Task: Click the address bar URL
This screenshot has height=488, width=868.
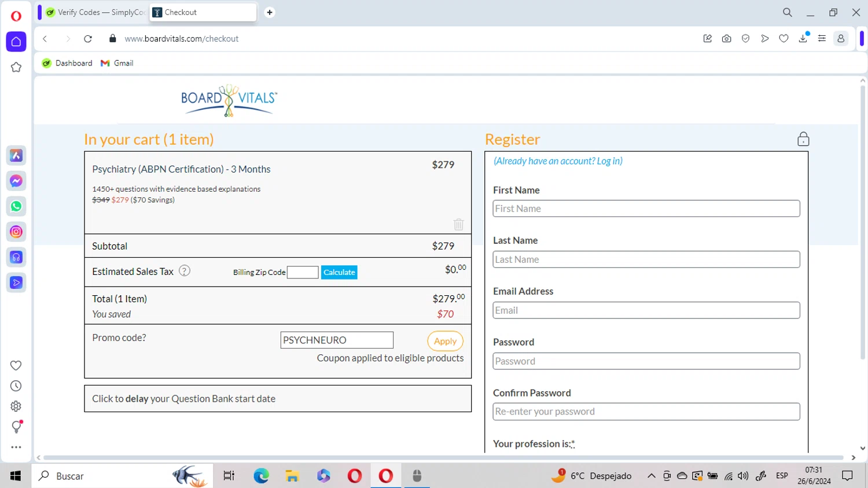Action: (182, 39)
